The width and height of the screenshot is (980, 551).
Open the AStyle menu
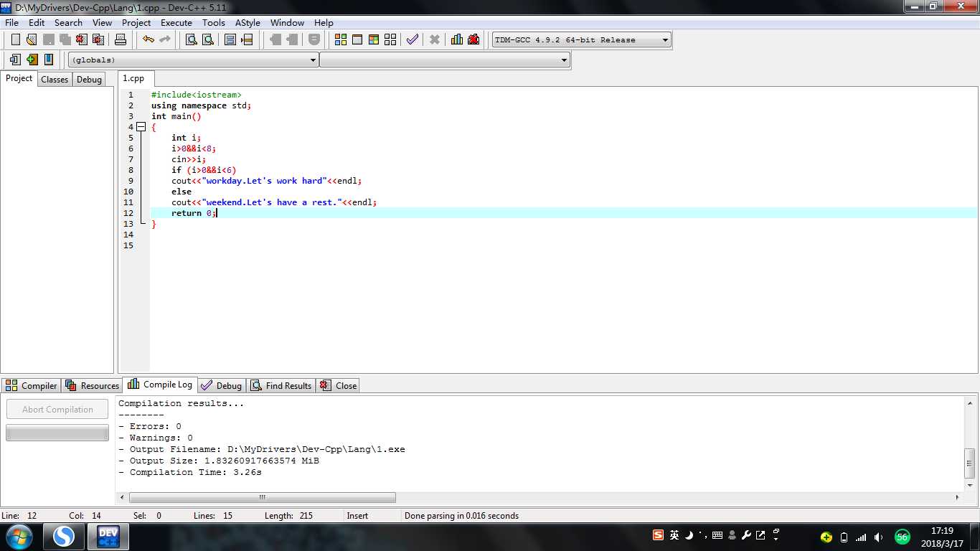tap(248, 22)
